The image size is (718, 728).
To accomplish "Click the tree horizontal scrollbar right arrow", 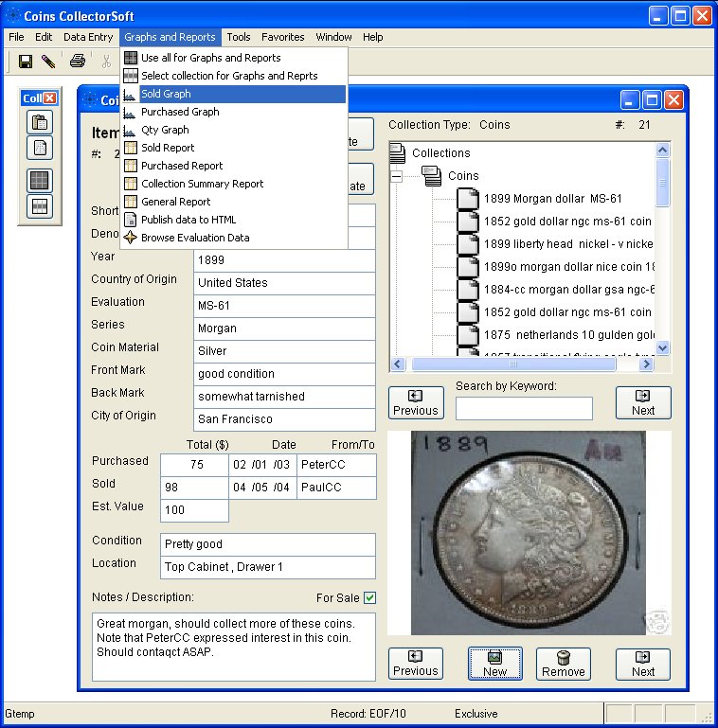I will (646, 364).
